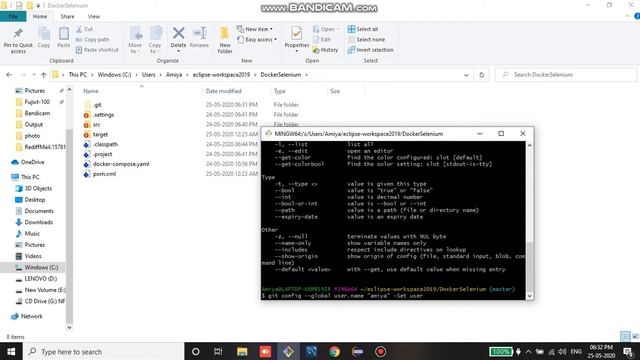Open Task View on taskbar
Image resolution: width=640 pixels, height=360 pixels.
point(218,351)
